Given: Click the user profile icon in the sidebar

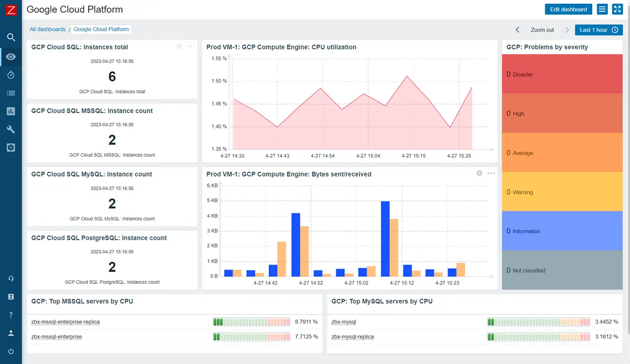Looking at the screenshot, I should pos(11,333).
